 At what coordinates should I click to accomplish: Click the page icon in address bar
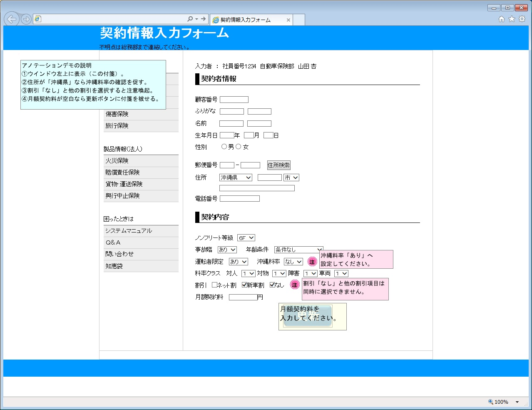point(38,19)
